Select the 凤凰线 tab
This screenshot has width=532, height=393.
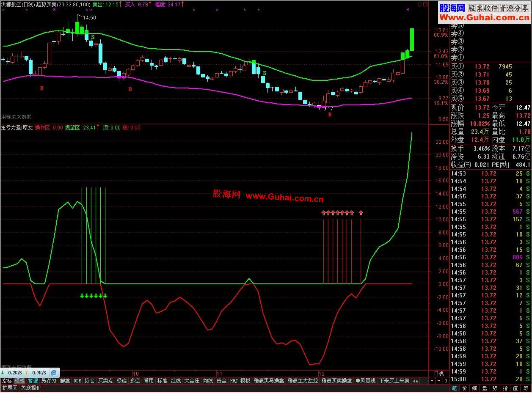[x=366, y=381]
